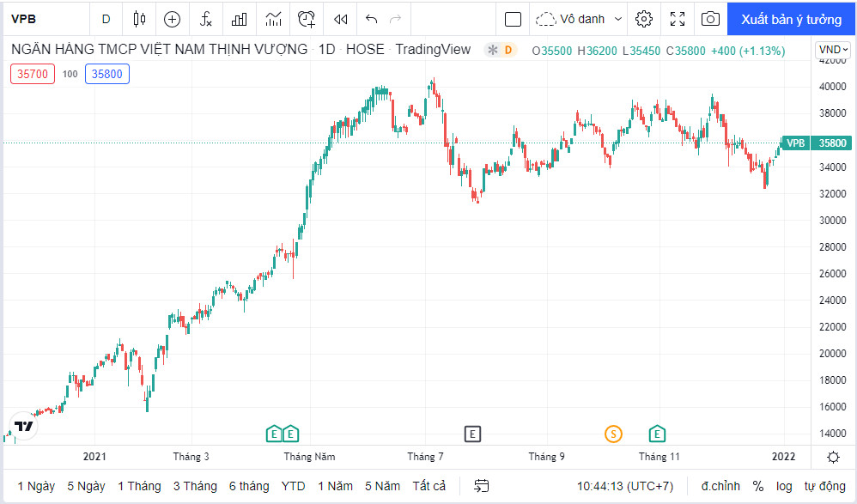Open the Vô danh layout dropdown arrow

[618, 19]
